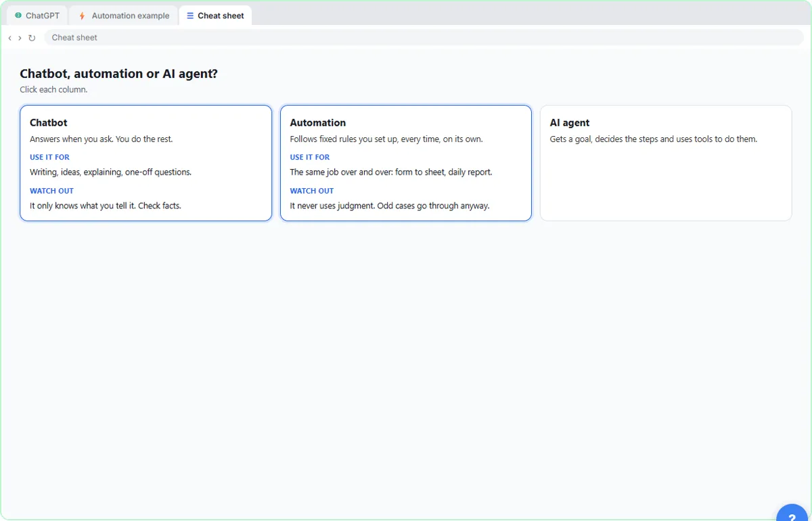Click the AI agent heading

click(570, 122)
